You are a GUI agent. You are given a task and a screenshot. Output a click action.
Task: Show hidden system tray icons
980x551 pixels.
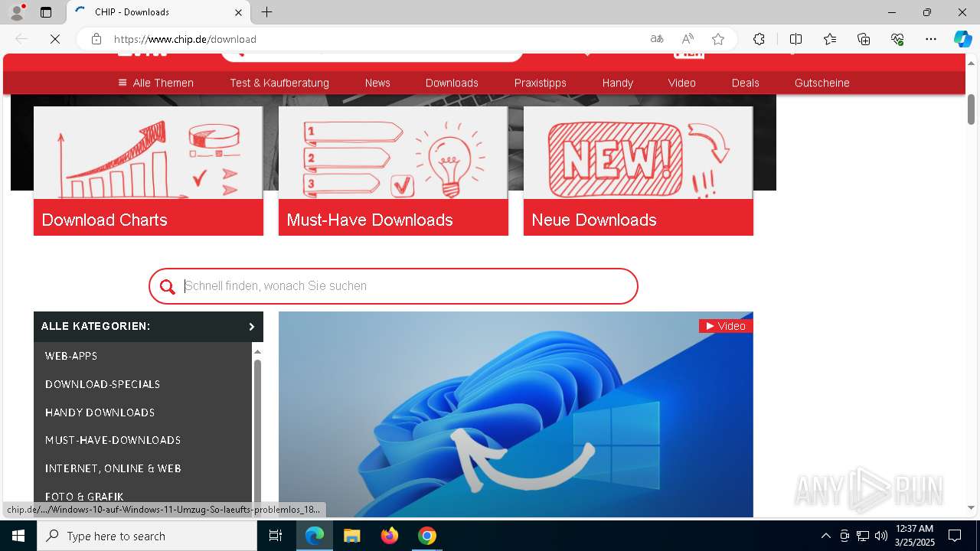(825, 536)
